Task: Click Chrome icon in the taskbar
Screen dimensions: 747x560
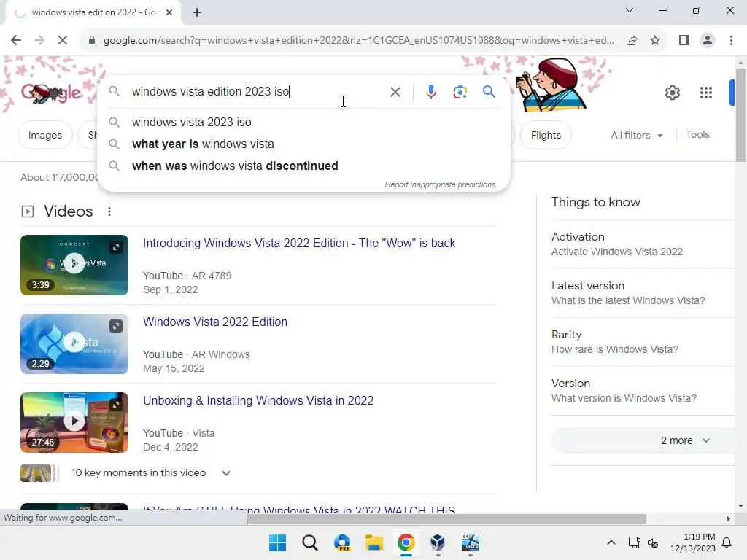Action: pyautogui.click(x=406, y=542)
